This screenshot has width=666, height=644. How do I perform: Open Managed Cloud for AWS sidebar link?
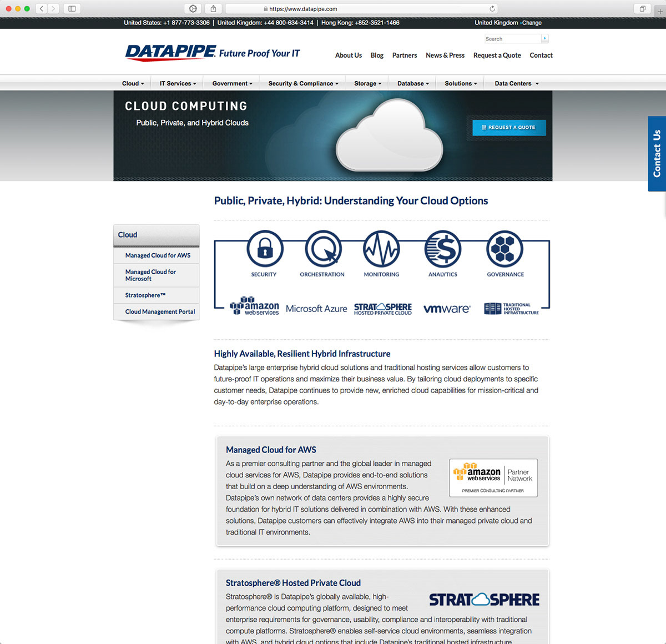click(x=158, y=255)
